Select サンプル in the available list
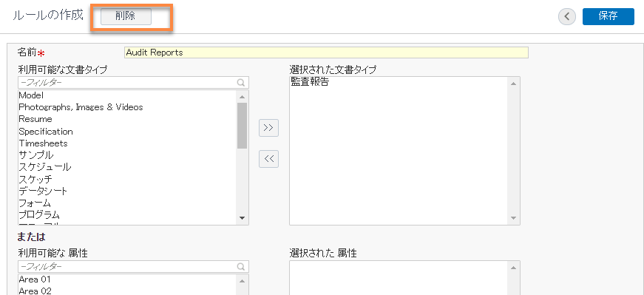Screen dimensions: 644x295 coord(127,155)
